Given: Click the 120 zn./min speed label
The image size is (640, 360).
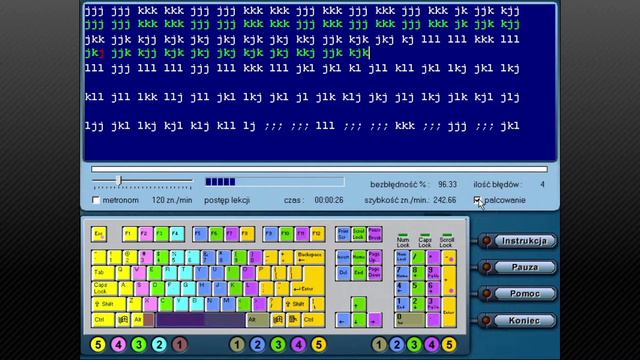Looking at the screenshot, I should point(172,200).
